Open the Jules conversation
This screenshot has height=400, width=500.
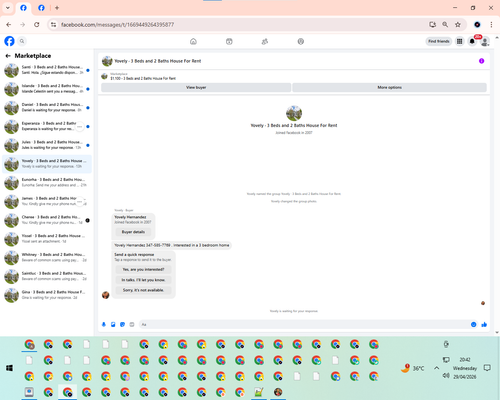point(47,145)
